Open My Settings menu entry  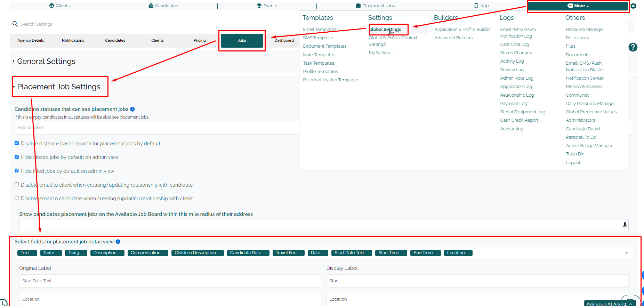(380, 53)
